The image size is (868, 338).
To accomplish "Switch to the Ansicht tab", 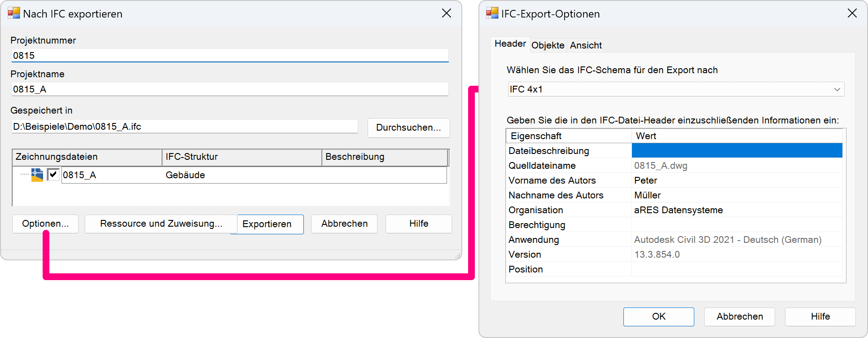I will coord(586,45).
